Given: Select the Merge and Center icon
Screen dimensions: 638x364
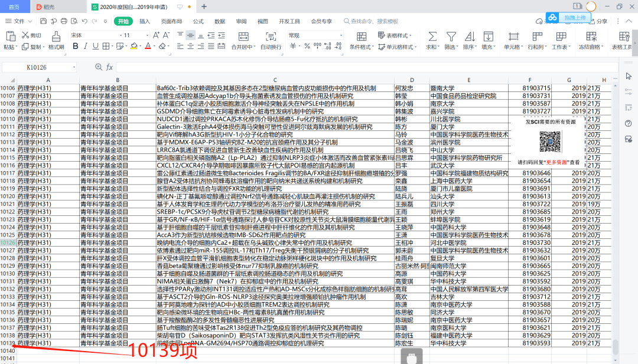Looking at the screenshot, I should pyautogui.click(x=243, y=37).
